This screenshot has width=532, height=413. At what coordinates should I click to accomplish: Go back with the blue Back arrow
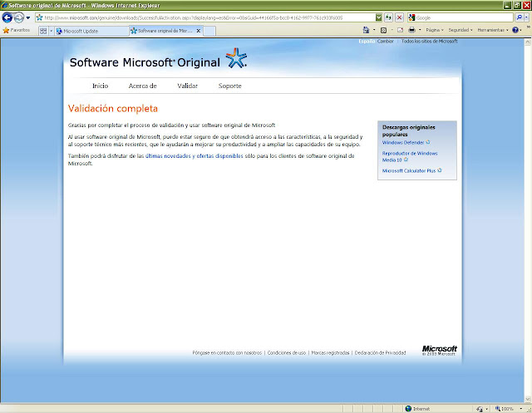tap(7, 17)
